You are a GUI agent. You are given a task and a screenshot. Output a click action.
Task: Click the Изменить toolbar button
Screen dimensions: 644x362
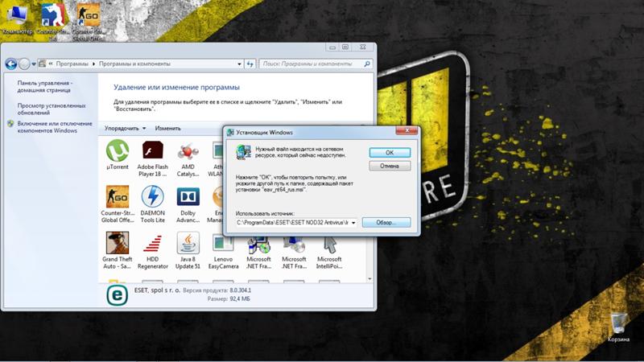pos(167,129)
